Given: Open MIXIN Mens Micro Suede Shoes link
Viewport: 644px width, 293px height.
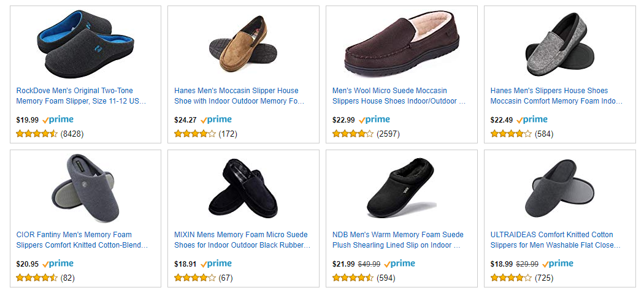Looking at the screenshot, I should pyautogui.click(x=242, y=240).
